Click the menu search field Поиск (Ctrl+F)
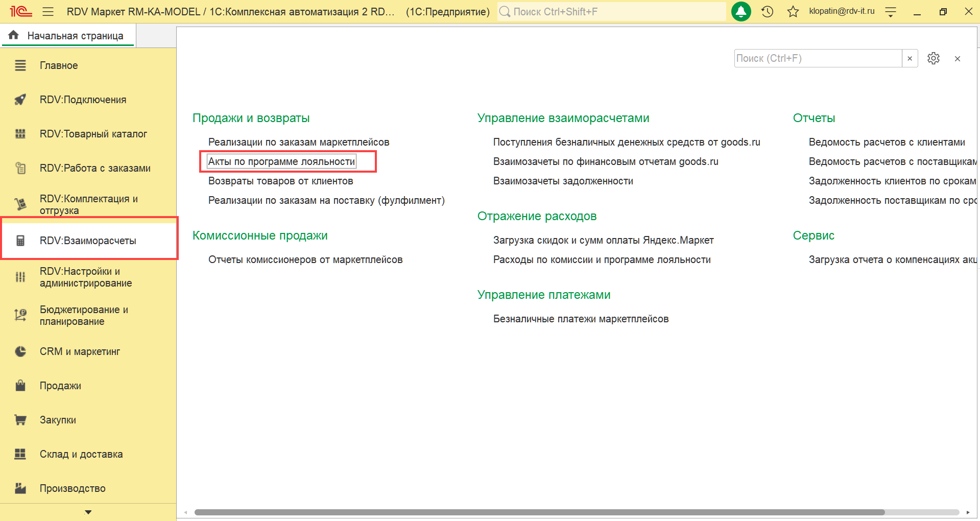980x521 pixels. click(818, 58)
